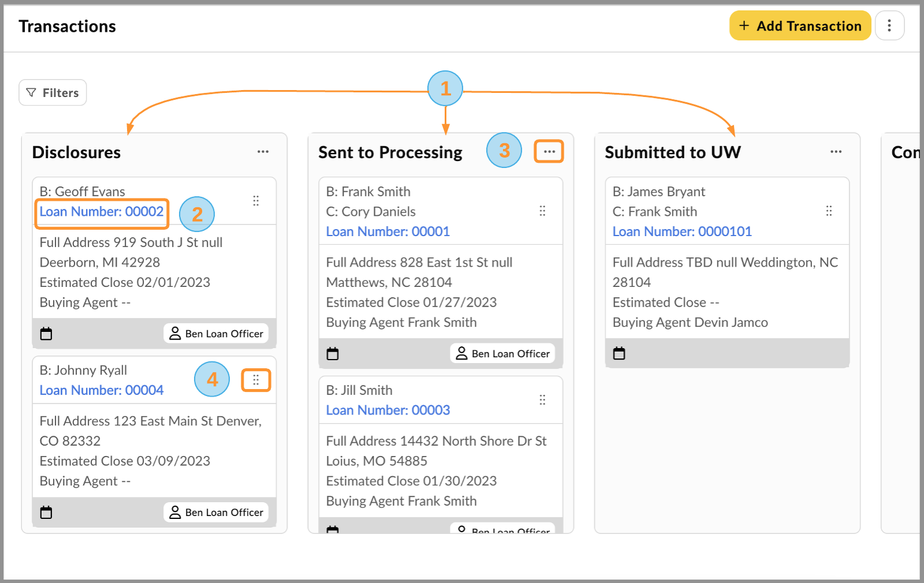Screen dimensions: 924x583
Task: Click the drag handle on Frank Smith card
Action: tap(543, 211)
